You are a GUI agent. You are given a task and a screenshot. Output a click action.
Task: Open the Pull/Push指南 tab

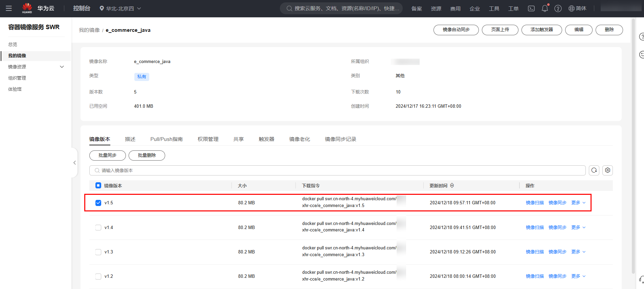click(x=166, y=139)
